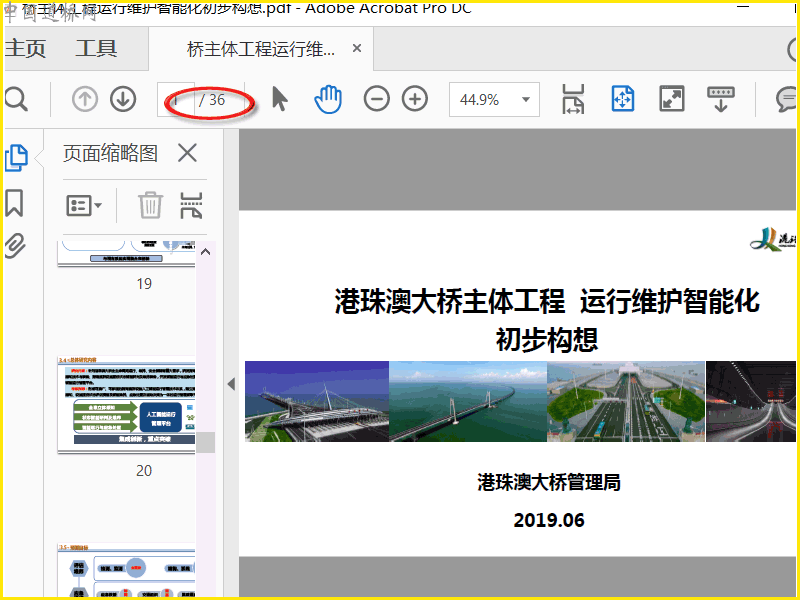This screenshot has height=600, width=800.
Task: Select the 桥主体工程运行维 document tab
Action: [x=261, y=49]
